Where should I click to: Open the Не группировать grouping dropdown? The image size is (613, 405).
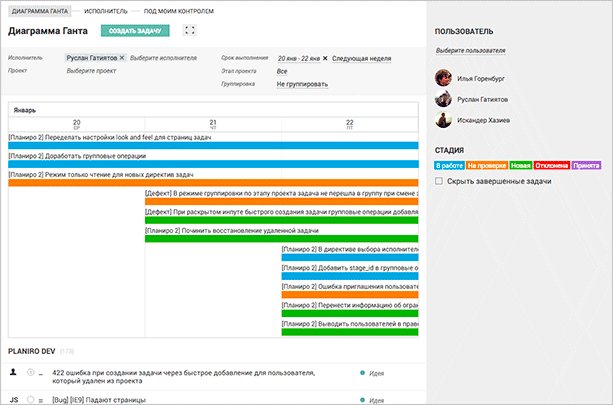pyautogui.click(x=302, y=84)
